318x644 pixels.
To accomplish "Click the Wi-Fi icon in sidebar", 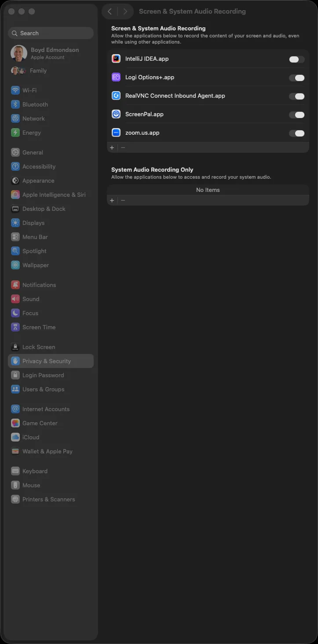I will pyautogui.click(x=15, y=90).
